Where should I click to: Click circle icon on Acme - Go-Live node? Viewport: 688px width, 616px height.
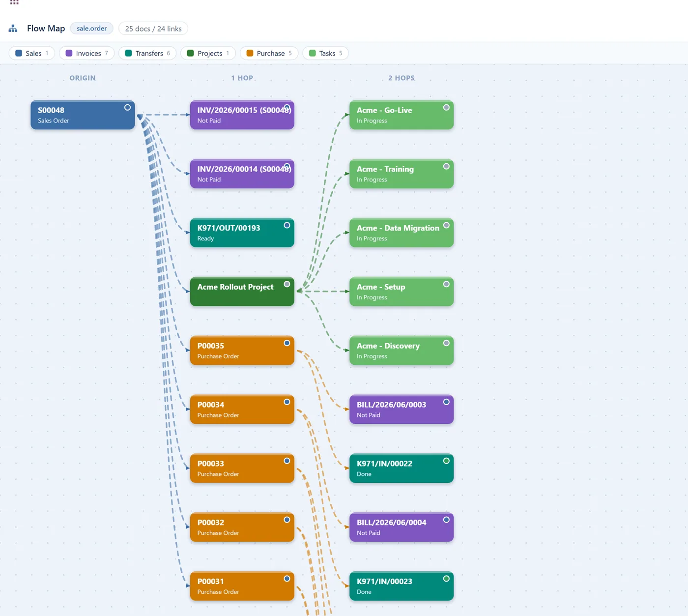[446, 107]
